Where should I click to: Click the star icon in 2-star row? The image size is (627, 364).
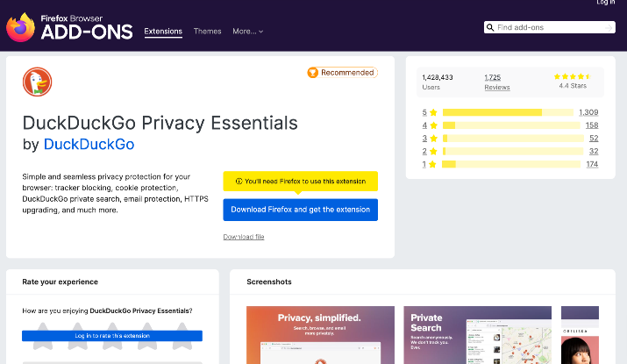click(433, 152)
